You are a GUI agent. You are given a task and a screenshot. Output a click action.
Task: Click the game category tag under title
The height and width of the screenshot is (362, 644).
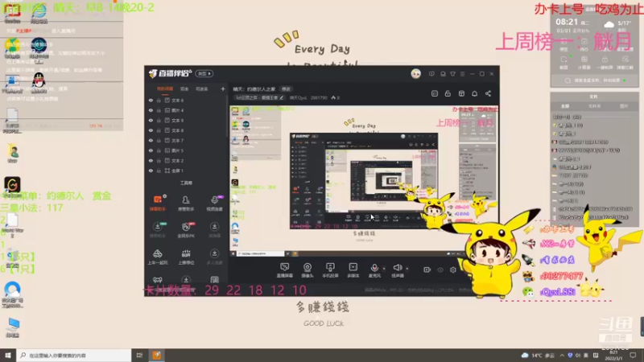tap(258, 97)
